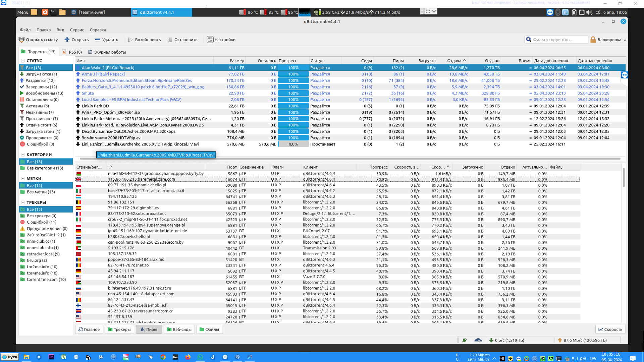
Task: Click the connection status plug icon
Action: tap(464, 340)
